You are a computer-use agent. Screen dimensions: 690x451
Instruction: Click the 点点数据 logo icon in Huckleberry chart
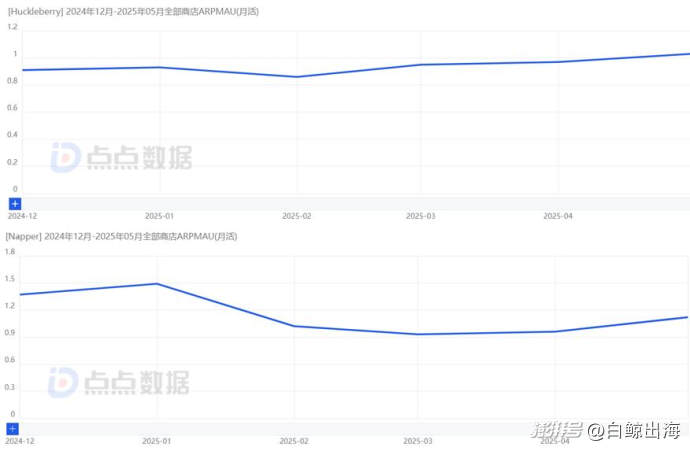[66, 157]
